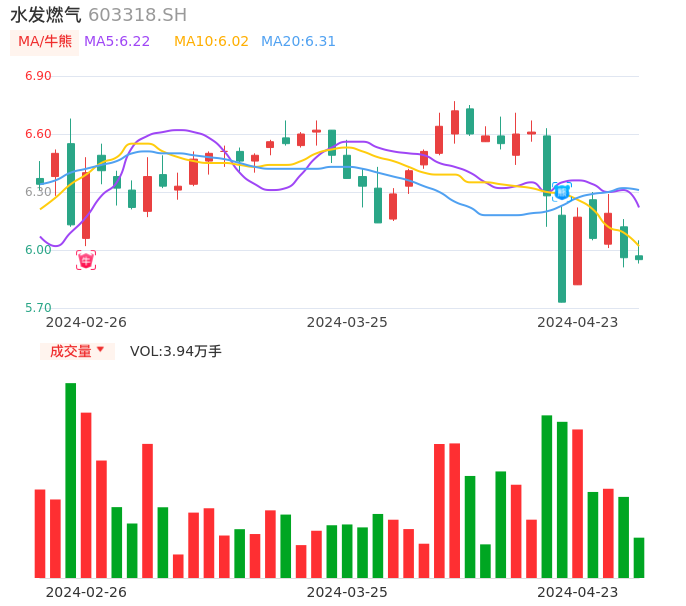Viewport: 686px width, 606px height.
Task: Click the 5.70 price axis label
Action: 38,308
